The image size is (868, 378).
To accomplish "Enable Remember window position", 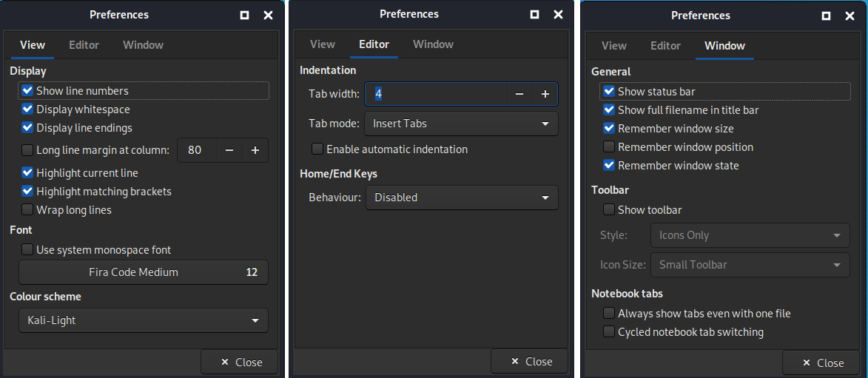I will click(610, 147).
